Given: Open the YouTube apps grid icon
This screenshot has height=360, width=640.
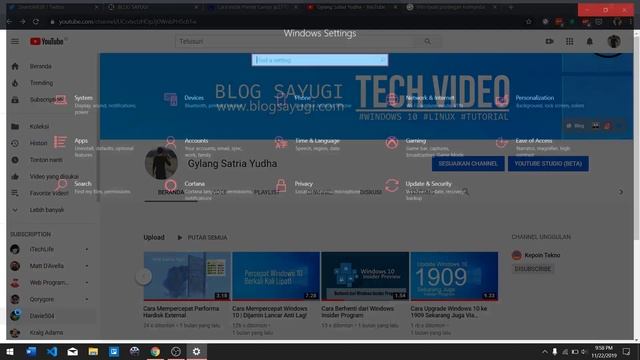Looking at the screenshot, I should [569, 41].
